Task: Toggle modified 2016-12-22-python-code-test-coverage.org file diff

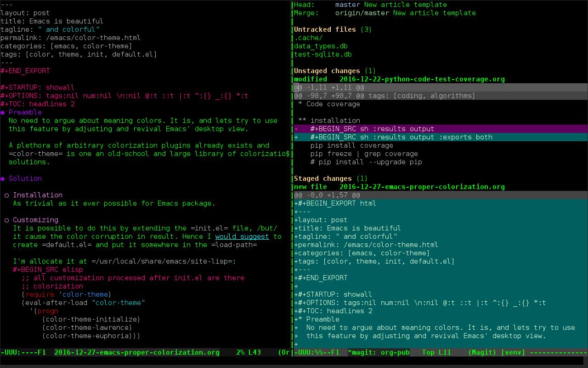Action: [x=399, y=79]
